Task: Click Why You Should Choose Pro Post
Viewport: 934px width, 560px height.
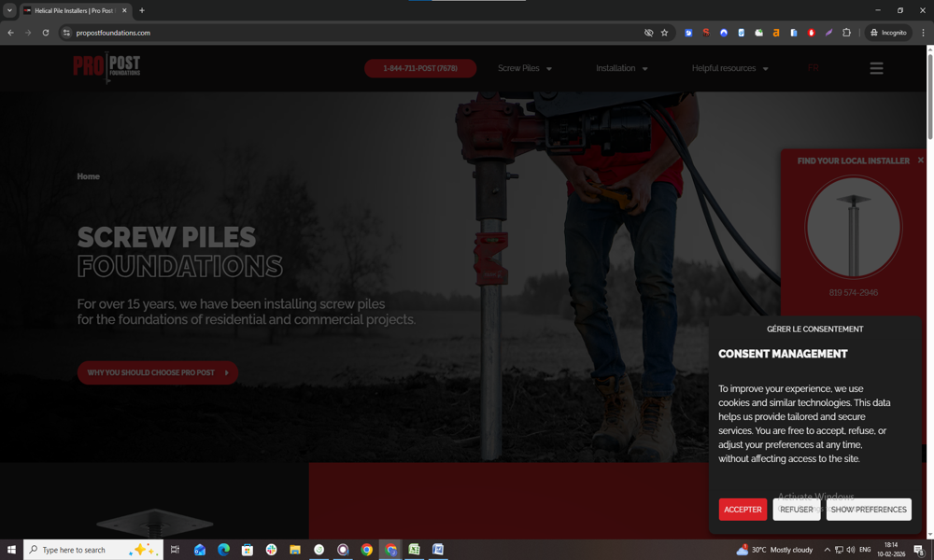Action: (157, 372)
